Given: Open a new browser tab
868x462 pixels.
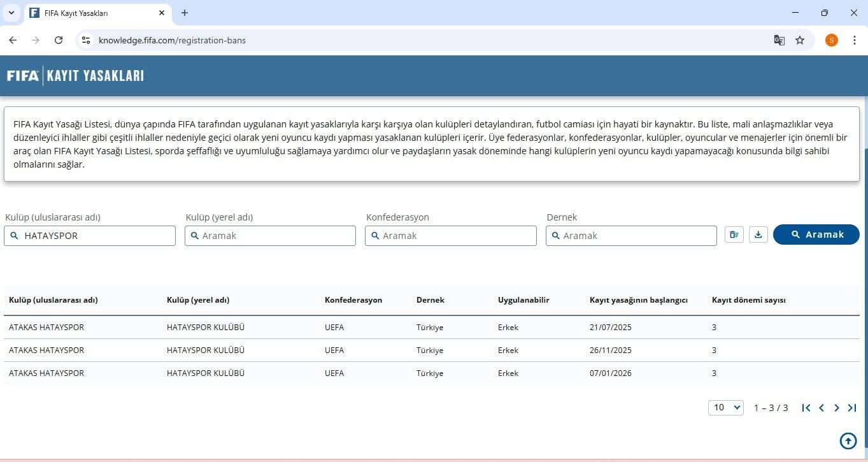Looking at the screenshot, I should coord(185,13).
